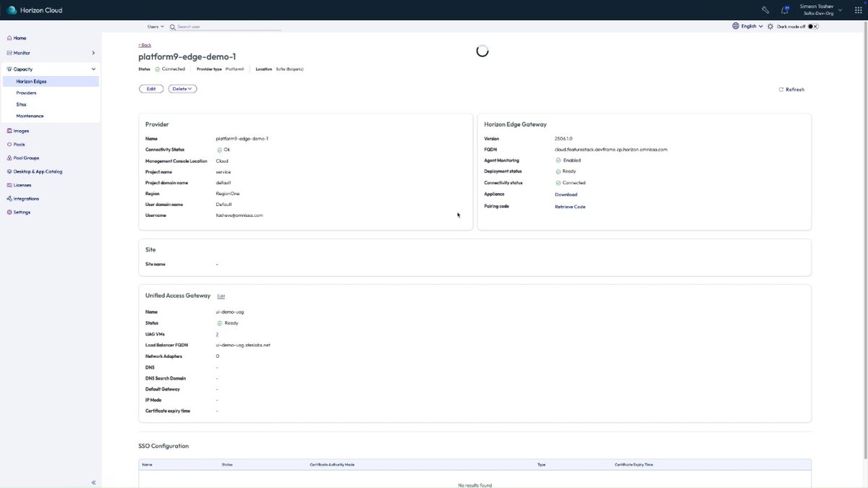Screen dimensions: 868x488
Task: Click the Horizon Cloud logo
Action: point(12,10)
